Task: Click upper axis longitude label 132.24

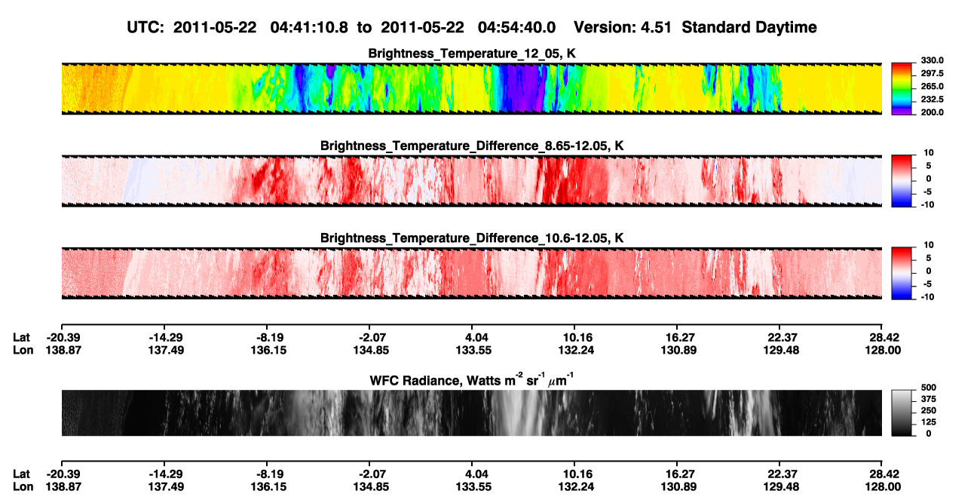Action: click(574, 350)
